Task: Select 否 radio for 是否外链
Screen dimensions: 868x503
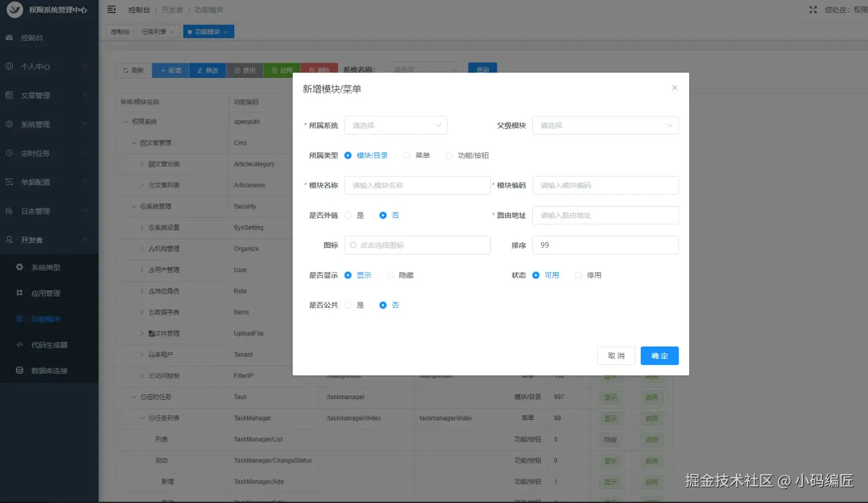Action: [x=383, y=215]
